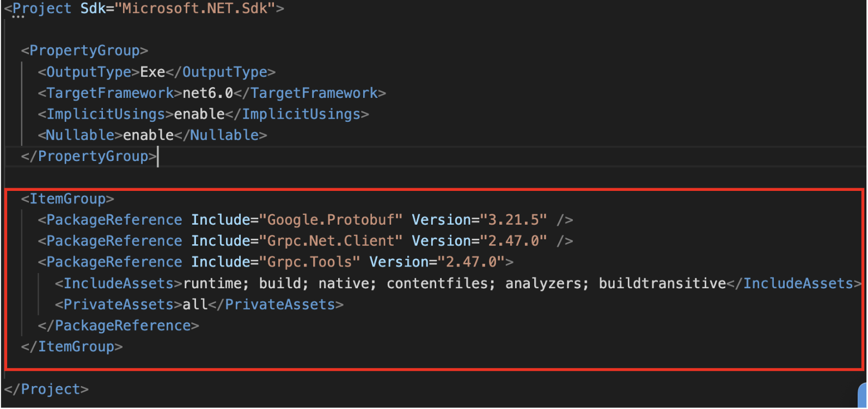Click the closing ItemGroup tag
Screen dimensions: 868x409
point(72,347)
